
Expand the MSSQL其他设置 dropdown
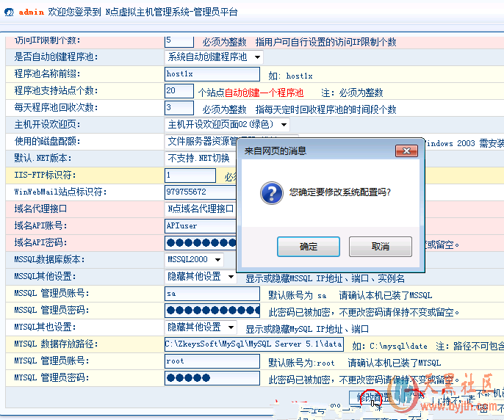tap(201, 277)
